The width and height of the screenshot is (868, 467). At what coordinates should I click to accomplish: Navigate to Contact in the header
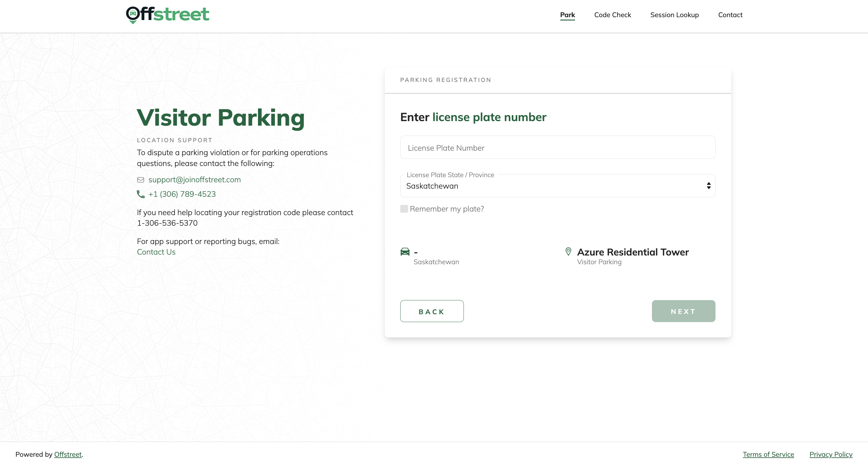coord(730,15)
